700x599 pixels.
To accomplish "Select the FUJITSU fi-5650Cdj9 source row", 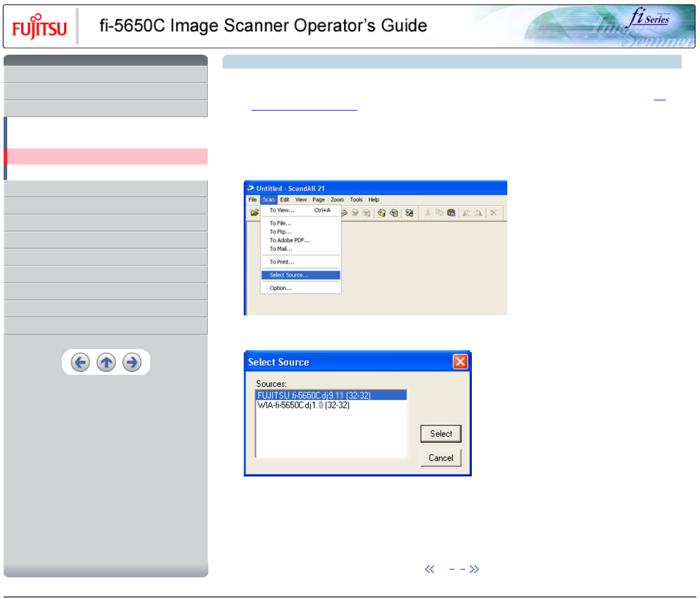I will (x=331, y=395).
